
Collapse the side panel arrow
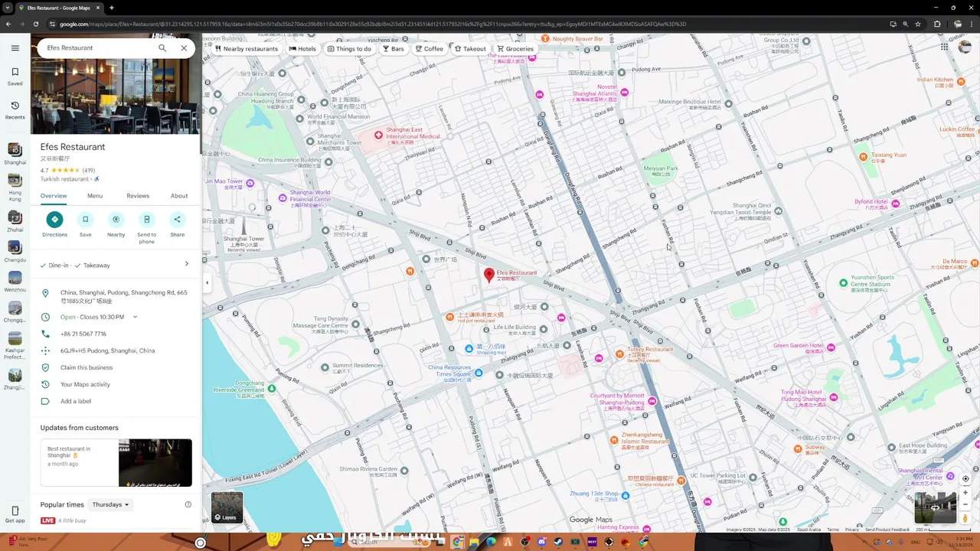coord(207,282)
